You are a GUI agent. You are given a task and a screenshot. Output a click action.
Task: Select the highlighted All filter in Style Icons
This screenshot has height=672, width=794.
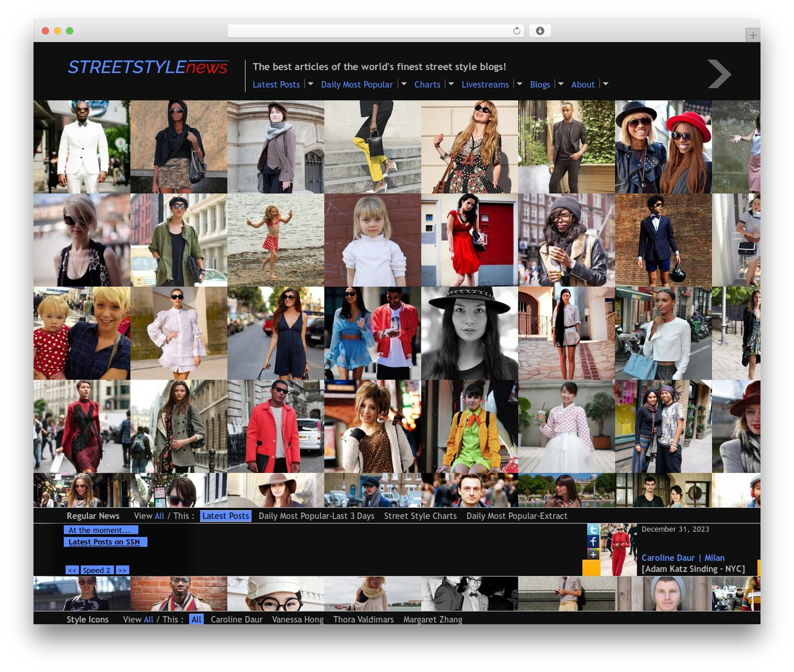point(197,619)
